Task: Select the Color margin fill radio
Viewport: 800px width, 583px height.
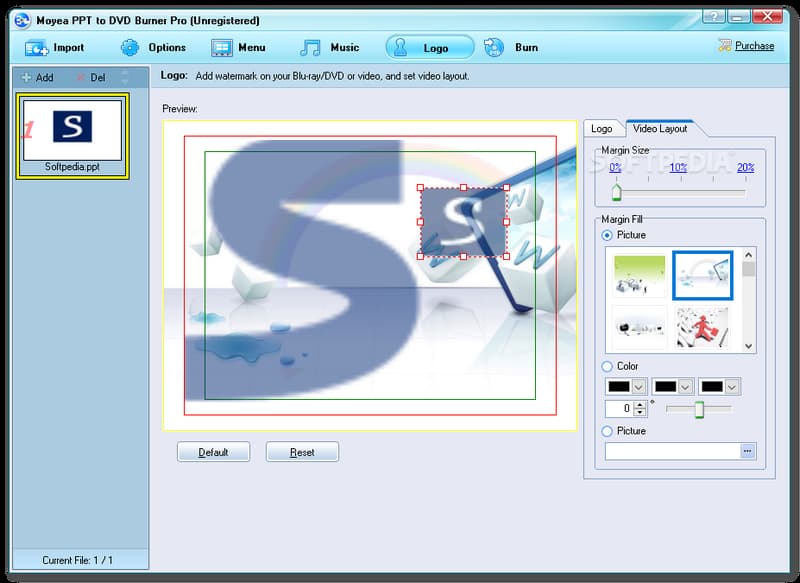Action: [607, 366]
